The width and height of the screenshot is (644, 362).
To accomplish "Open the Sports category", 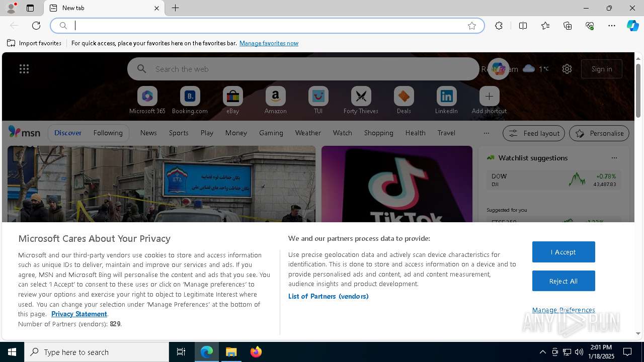I will pos(179,133).
